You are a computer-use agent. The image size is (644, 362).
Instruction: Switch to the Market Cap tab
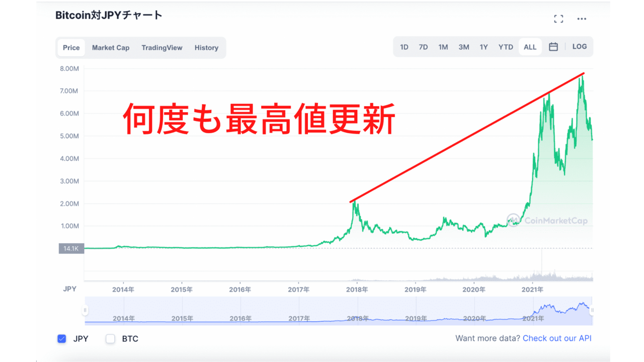click(x=111, y=48)
